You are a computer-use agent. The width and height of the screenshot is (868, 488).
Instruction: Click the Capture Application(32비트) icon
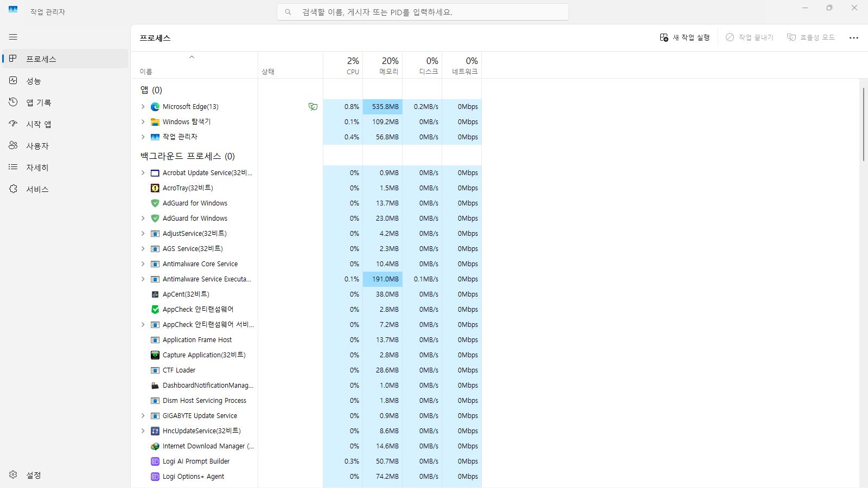(155, 355)
